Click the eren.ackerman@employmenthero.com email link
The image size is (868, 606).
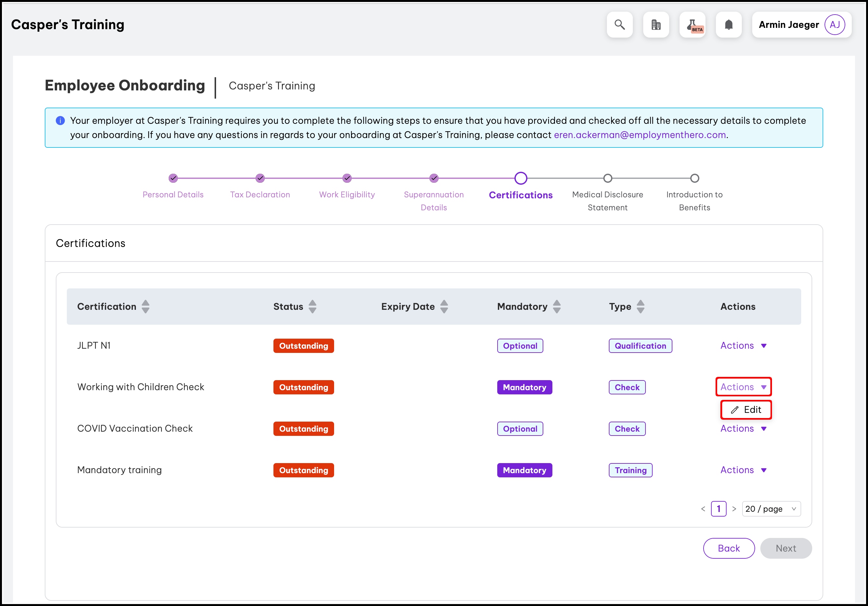[640, 135]
